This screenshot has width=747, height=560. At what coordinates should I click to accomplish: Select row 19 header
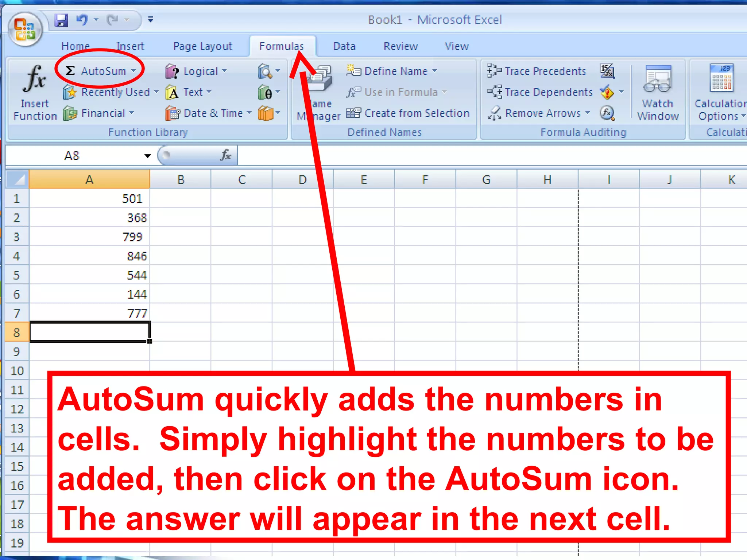click(17, 543)
